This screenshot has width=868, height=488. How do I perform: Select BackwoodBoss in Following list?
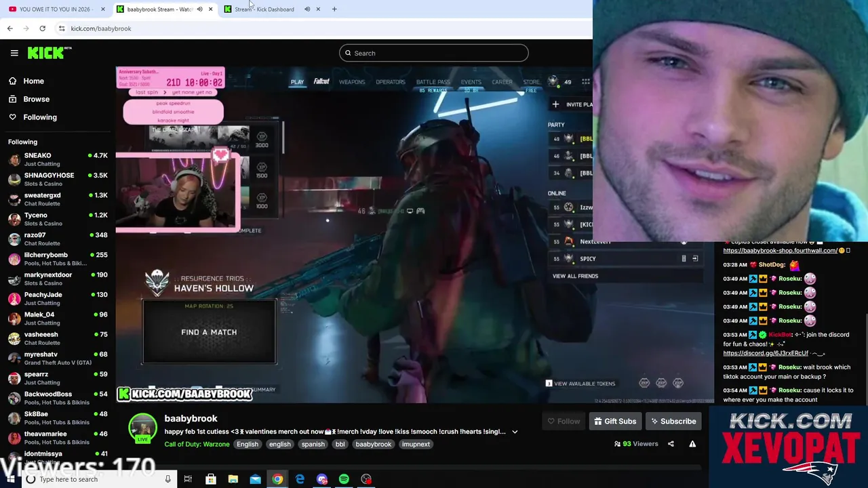pyautogui.click(x=58, y=398)
